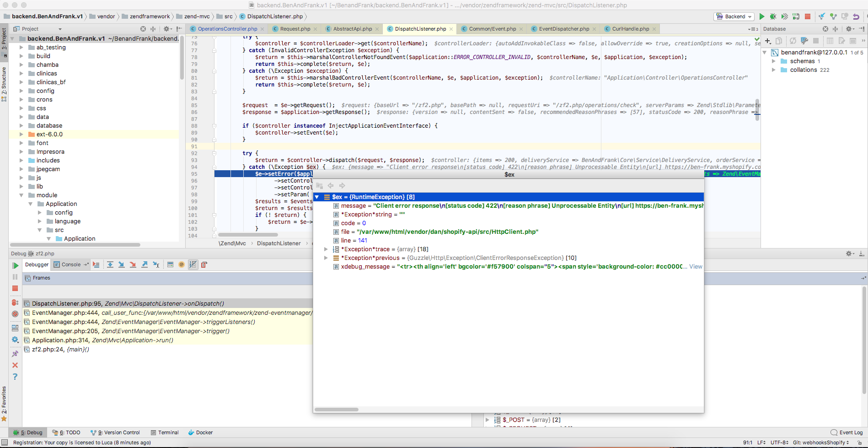Image resolution: width=868 pixels, height=448 pixels.
Task: Open the Version Control tool window
Action: (x=115, y=432)
